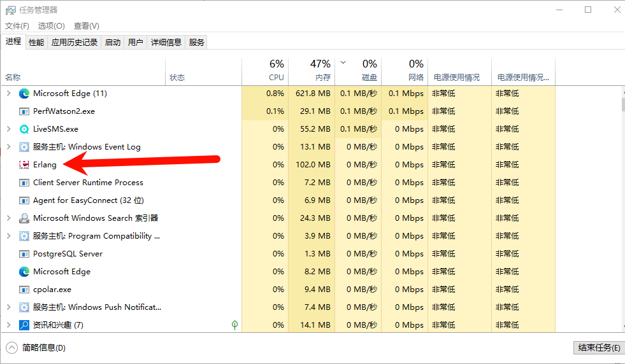Click the vertical scrollbar thumb
Viewport: 625px width, 364px height.
coord(623,104)
